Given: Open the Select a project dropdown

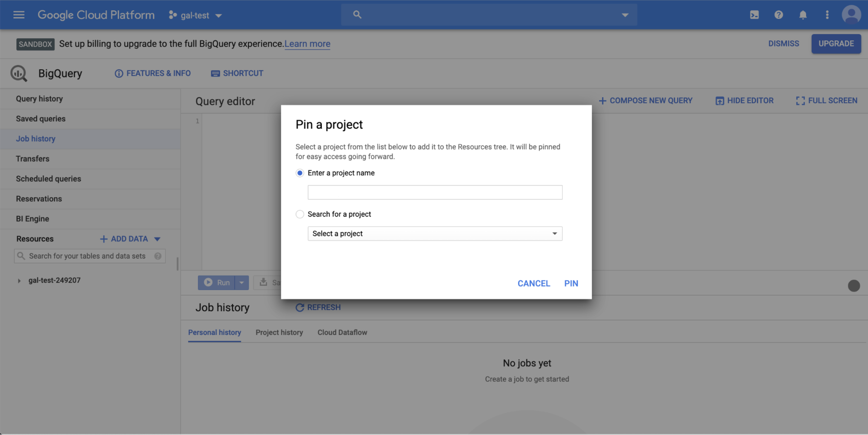Looking at the screenshot, I should [435, 234].
